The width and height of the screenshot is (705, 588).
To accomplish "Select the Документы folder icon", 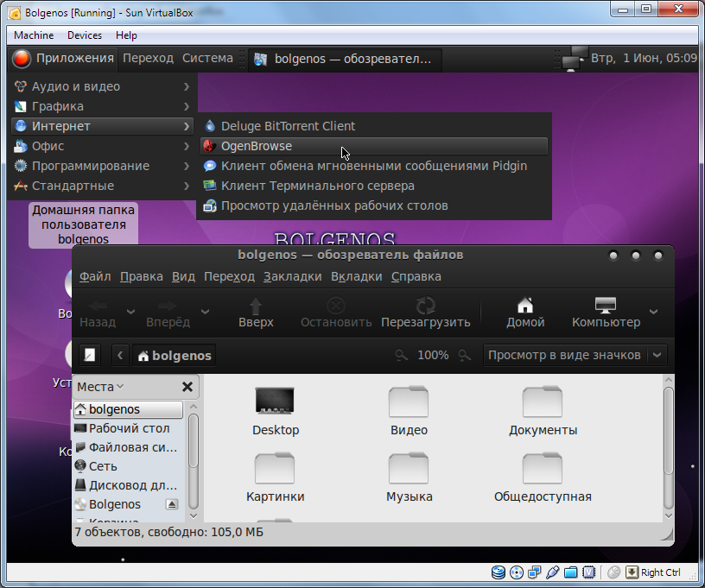I will pyautogui.click(x=543, y=401).
